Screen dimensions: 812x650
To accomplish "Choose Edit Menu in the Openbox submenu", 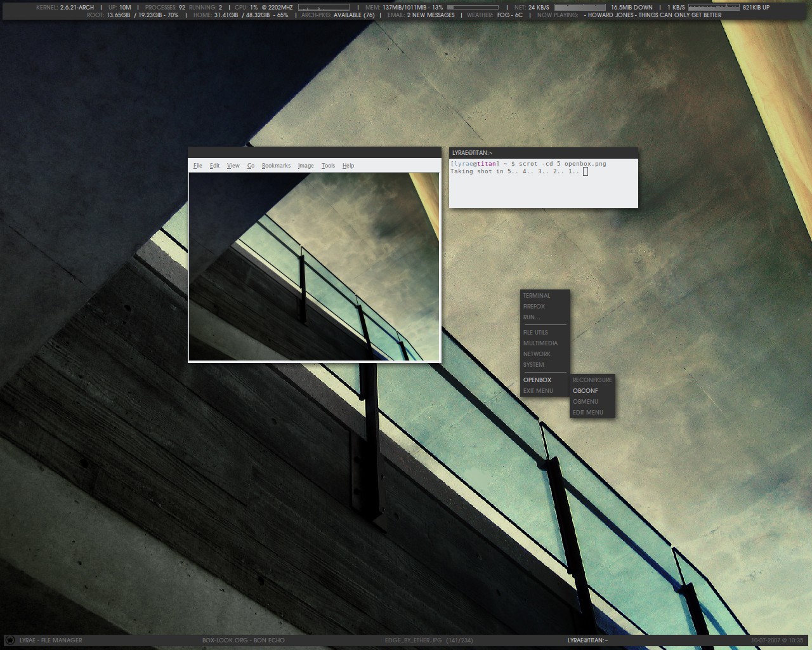I will click(x=592, y=413).
